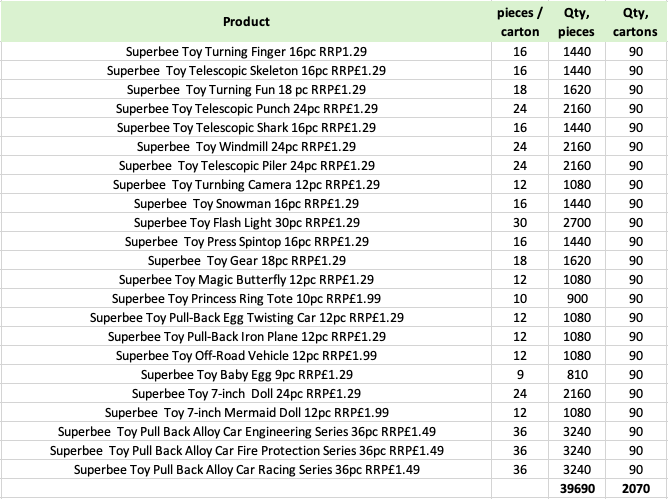
Task: Select the Product header cell
Action: (x=246, y=21)
